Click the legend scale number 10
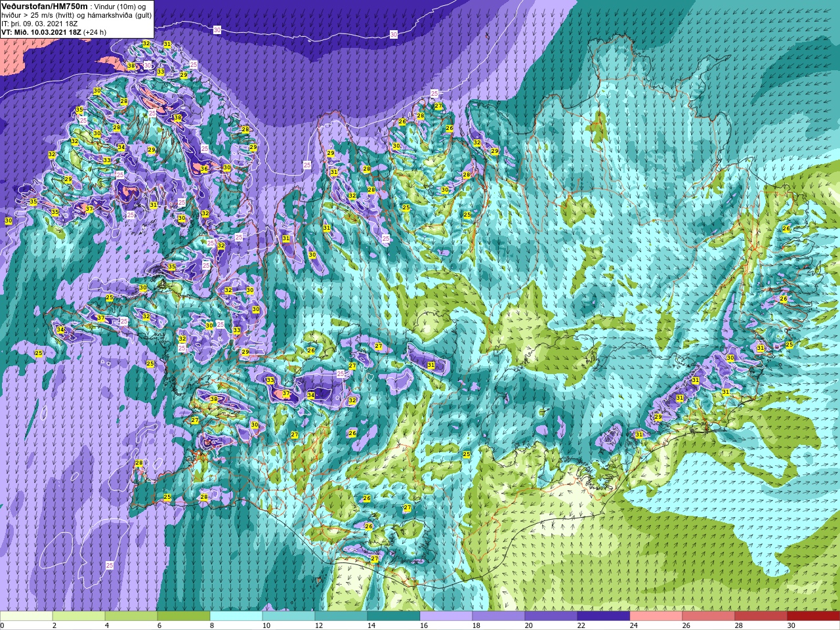Viewport: 840px width, 630px height. (266, 625)
